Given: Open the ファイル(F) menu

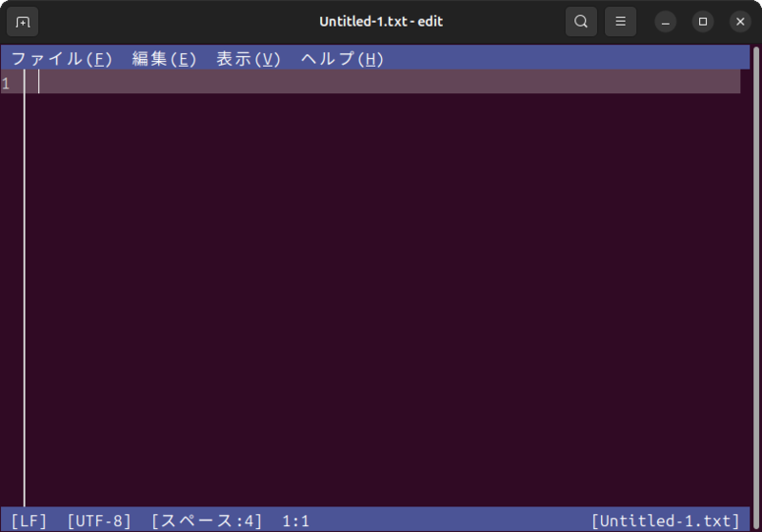Looking at the screenshot, I should pos(61,59).
